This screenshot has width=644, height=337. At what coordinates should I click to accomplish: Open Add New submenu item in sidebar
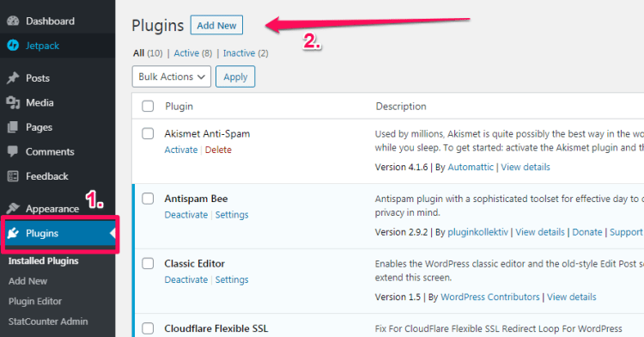[27, 281]
